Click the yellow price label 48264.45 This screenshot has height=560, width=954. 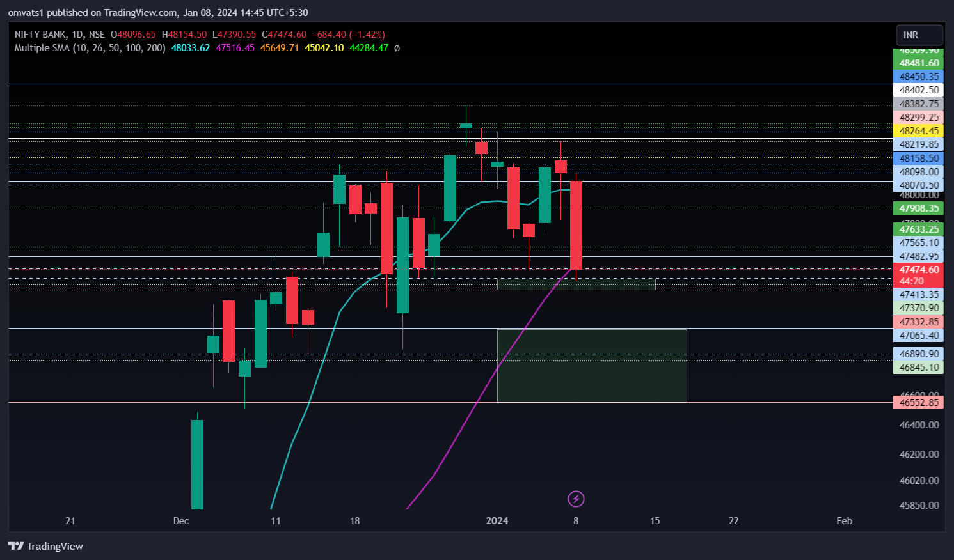[x=919, y=131]
